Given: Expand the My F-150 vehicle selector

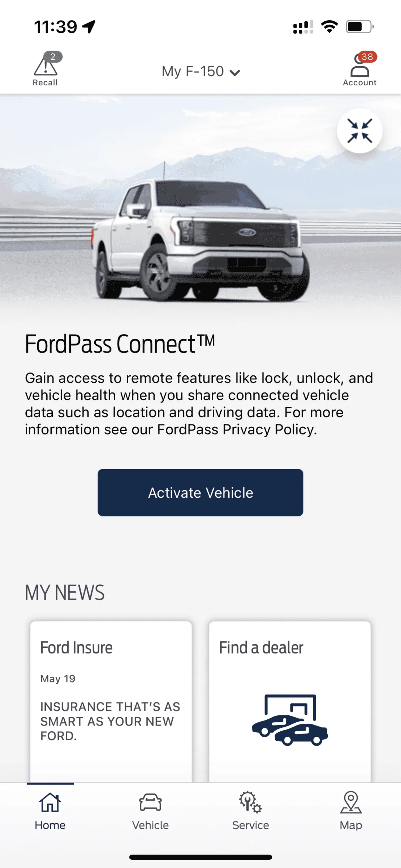Looking at the screenshot, I should point(201,71).
